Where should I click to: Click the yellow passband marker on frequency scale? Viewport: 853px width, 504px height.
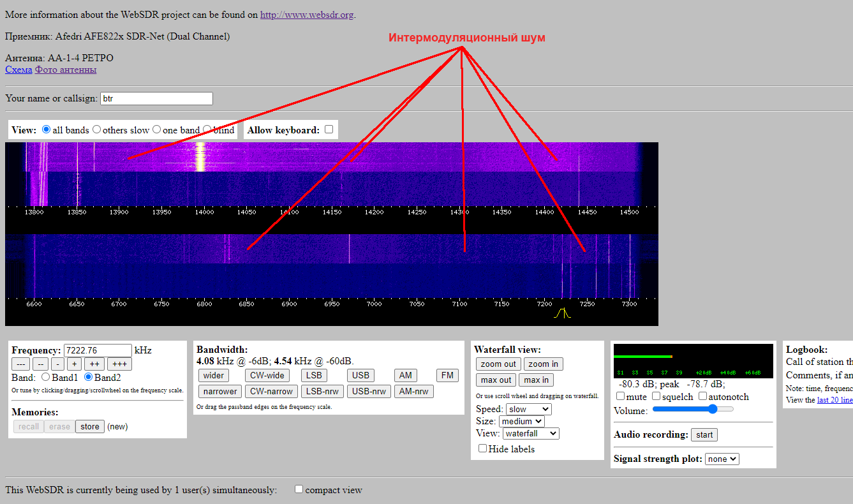(x=562, y=313)
